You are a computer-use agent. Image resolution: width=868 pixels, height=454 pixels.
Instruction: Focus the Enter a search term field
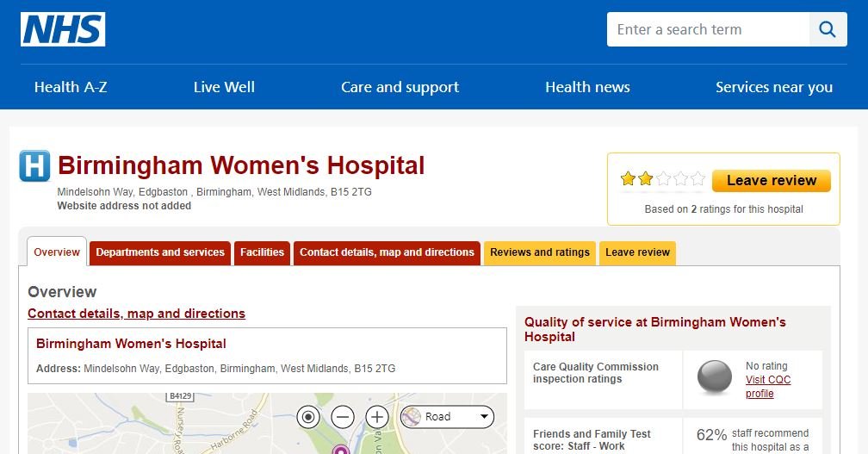[708, 29]
